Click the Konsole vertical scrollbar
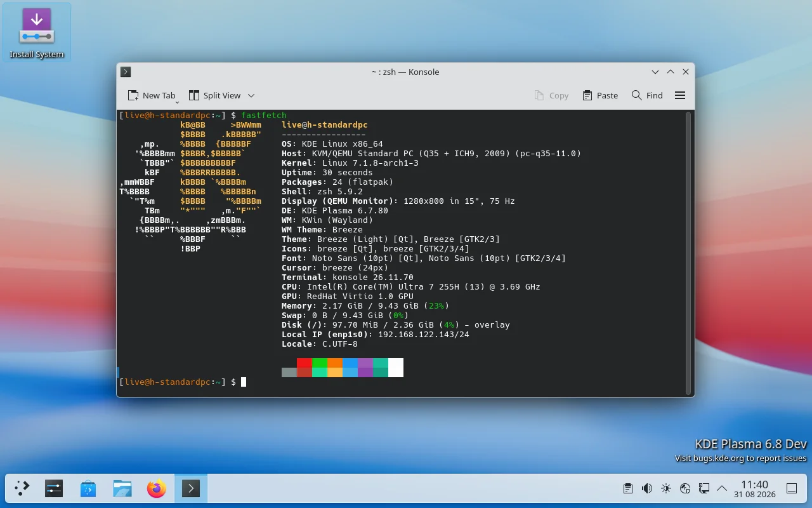This screenshot has width=812, height=508. point(688,253)
